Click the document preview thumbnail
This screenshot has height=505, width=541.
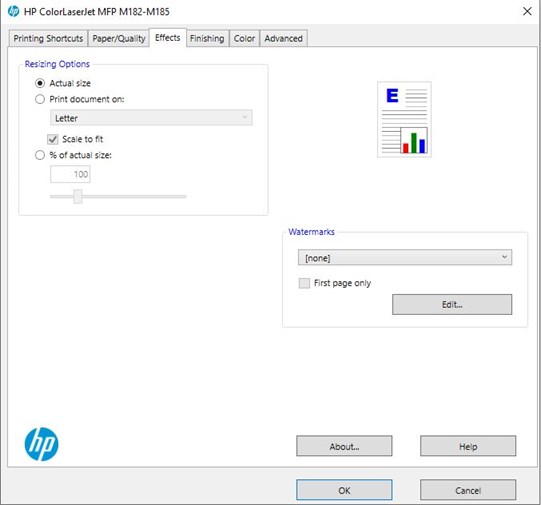pyautogui.click(x=404, y=119)
